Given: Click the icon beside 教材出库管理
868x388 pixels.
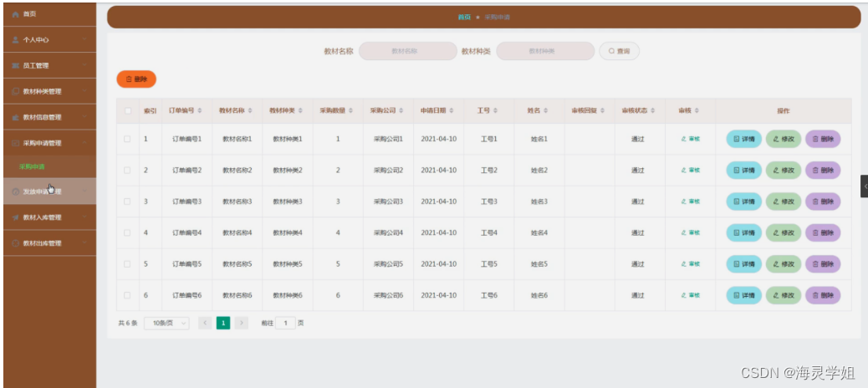Looking at the screenshot, I should pyautogui.click(x=16, y=243).
